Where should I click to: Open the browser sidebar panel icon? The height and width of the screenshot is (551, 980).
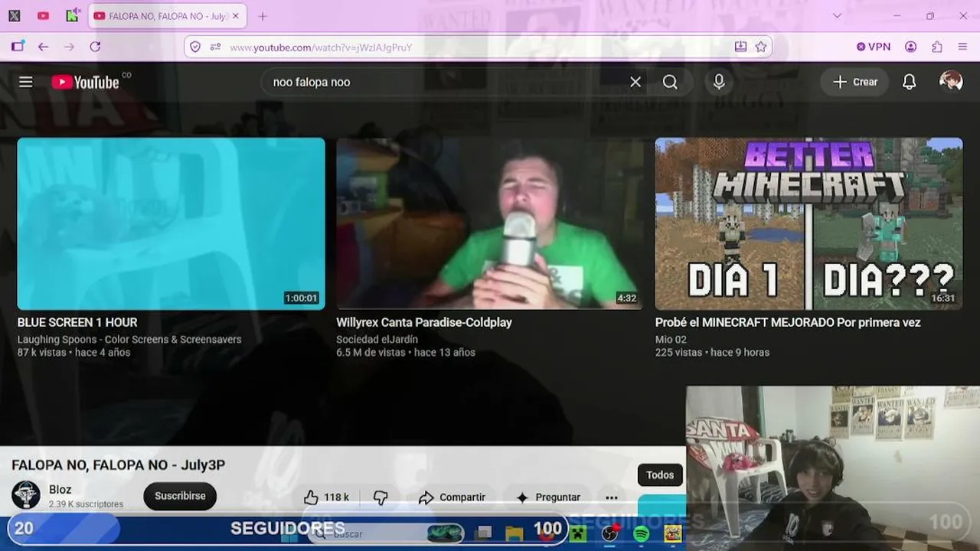[18, 47]
